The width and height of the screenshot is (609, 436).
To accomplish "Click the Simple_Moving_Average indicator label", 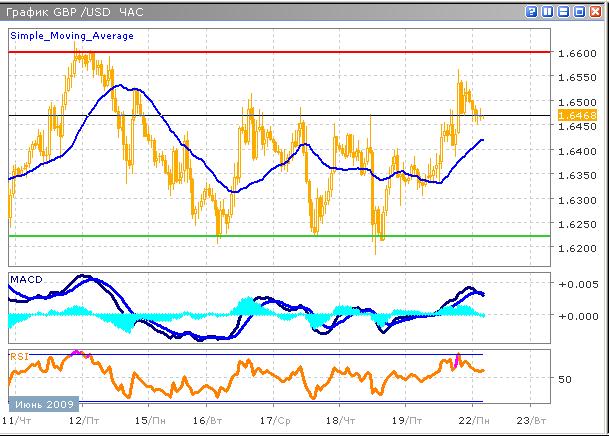I will pyautogui.click(x=71, y=35).
